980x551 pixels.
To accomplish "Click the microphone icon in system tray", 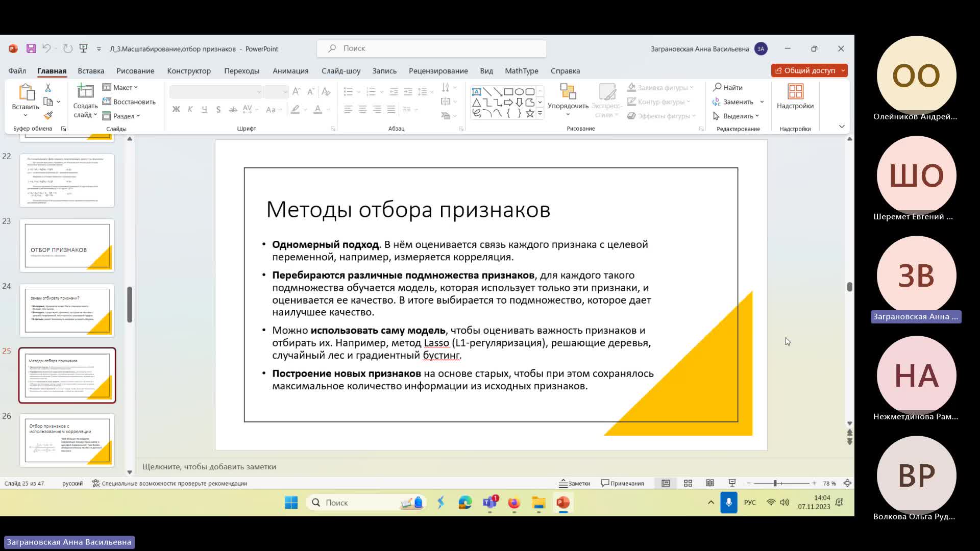I will pyautogui.click(x=729, y=503).
